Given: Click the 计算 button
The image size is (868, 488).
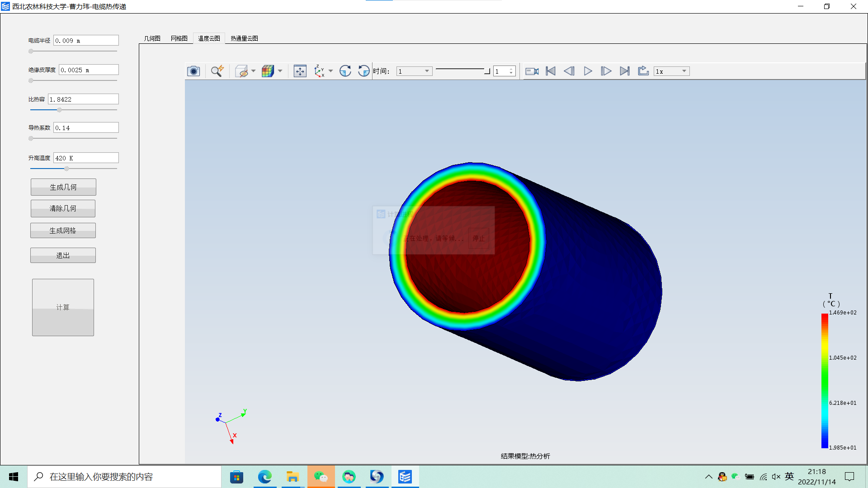Looking at the screenshot, I should tap(63, 307).
